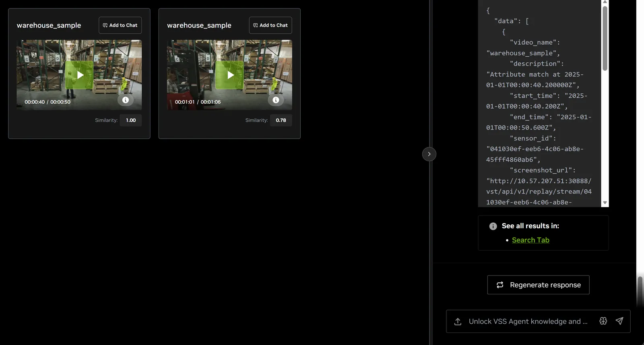Focus the VSS Agent chat input field

click(528, 321)
